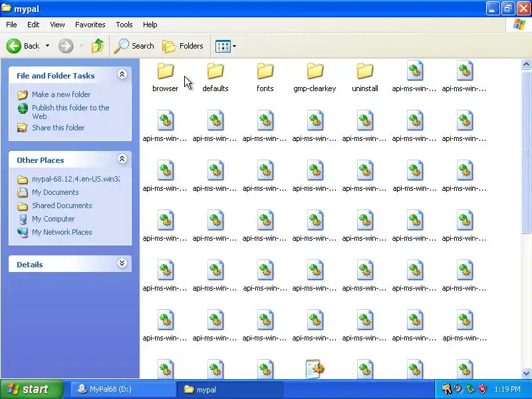The image size is (532, 399).
Task: Click the Make a new folder icon
Action: [23, 94]
